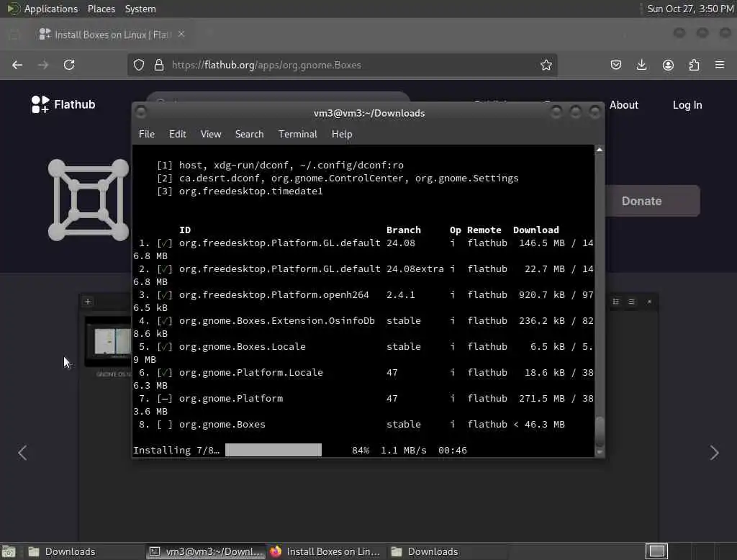This screenshot has width=737, height=560.
Task: Open the Applications menu
Action: pyautogui.click(x=42, y=9)
